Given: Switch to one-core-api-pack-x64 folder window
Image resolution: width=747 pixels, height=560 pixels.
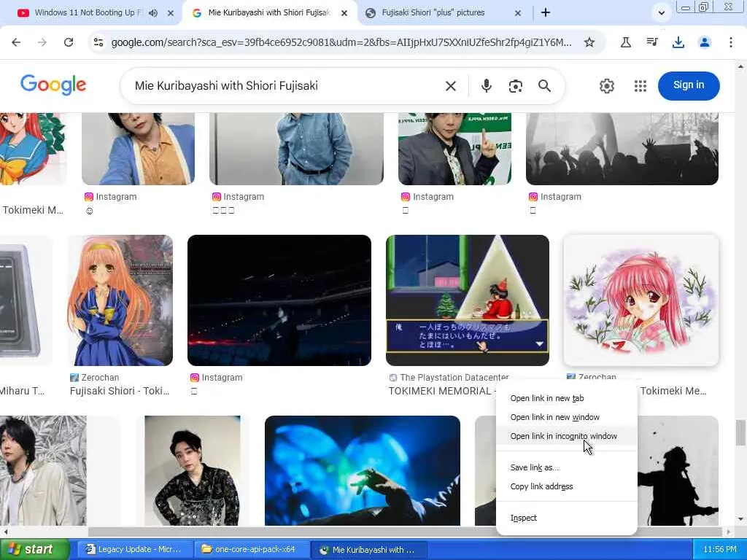Looking at the screenshot, I should point(252,550).
